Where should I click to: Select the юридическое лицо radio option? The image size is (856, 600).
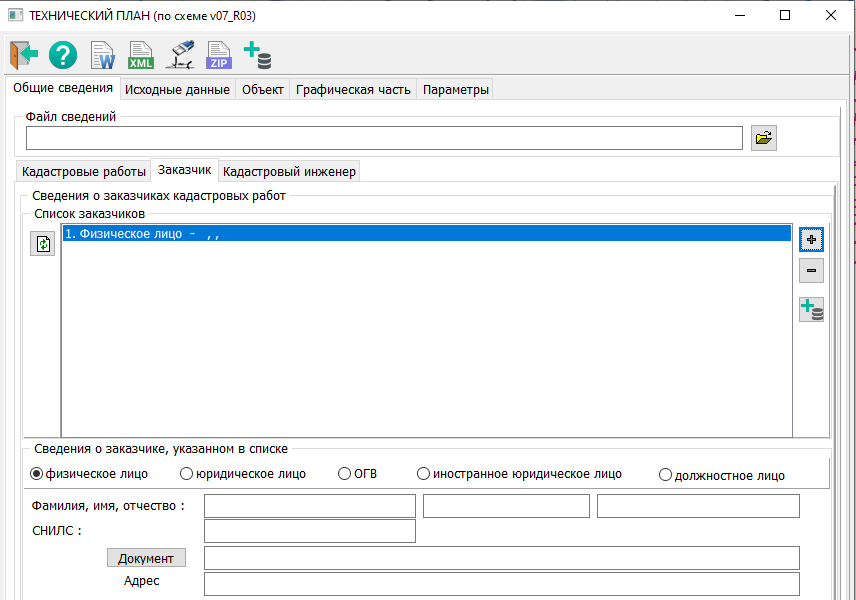[186, 474]
